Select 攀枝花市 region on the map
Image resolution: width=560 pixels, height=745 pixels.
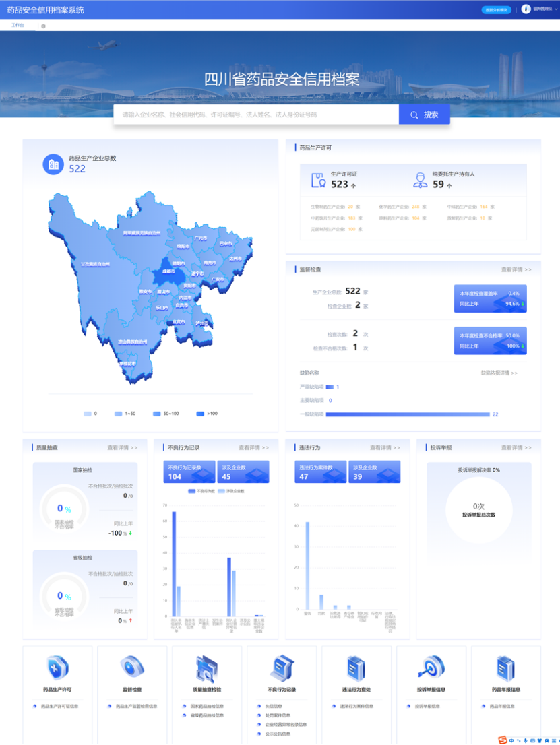(x=127, y=364)
